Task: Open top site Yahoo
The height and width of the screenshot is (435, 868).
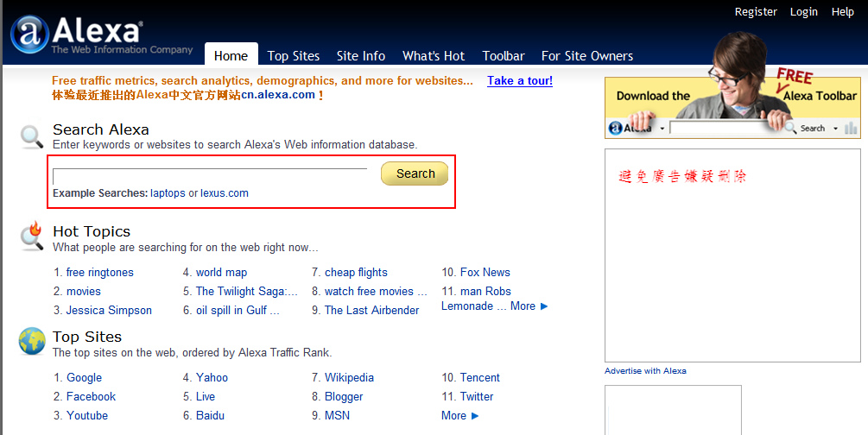Action: click(x=212, y=377)
